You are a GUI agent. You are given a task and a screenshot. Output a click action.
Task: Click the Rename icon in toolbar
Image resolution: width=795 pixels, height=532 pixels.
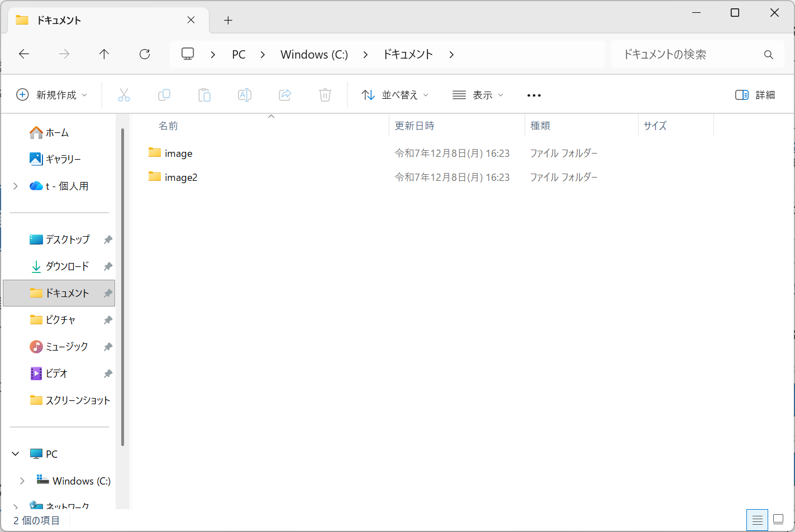245,95
